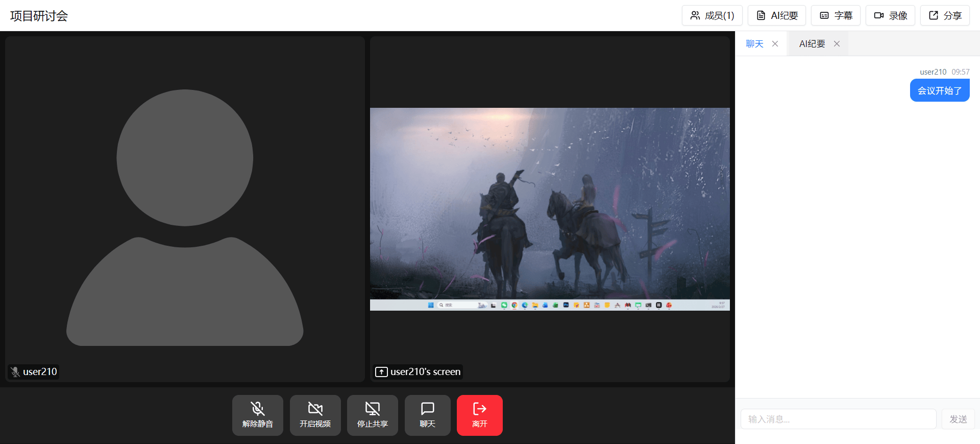This screenshot has width=980, height=444.
Task: Click the Windows Start icon in shared screen
Action: pos(431,305)
